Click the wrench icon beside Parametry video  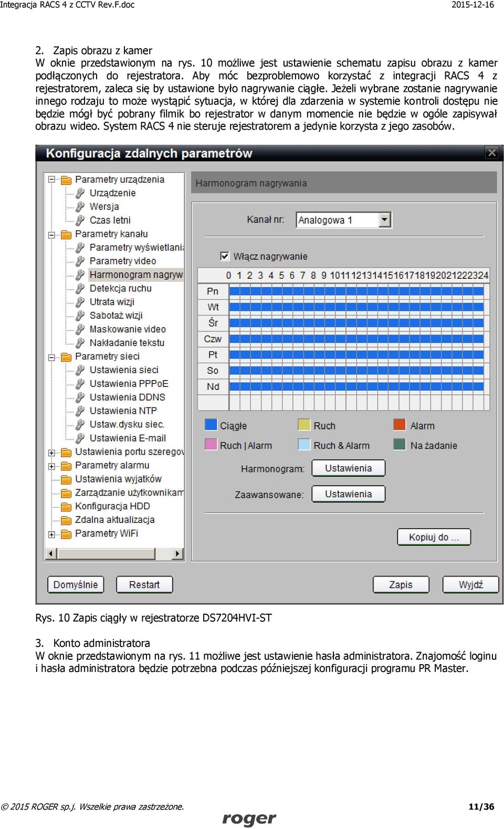80,261
